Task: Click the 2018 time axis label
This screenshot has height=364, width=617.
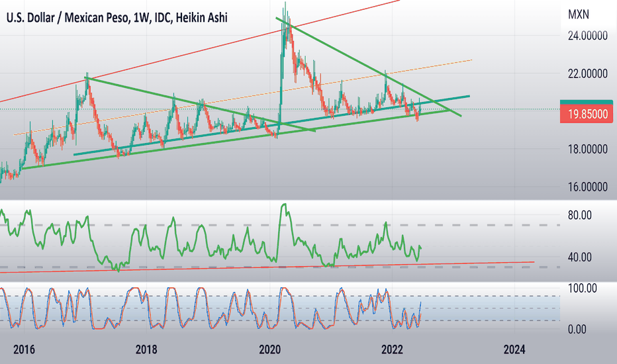Action: [146, 349]
